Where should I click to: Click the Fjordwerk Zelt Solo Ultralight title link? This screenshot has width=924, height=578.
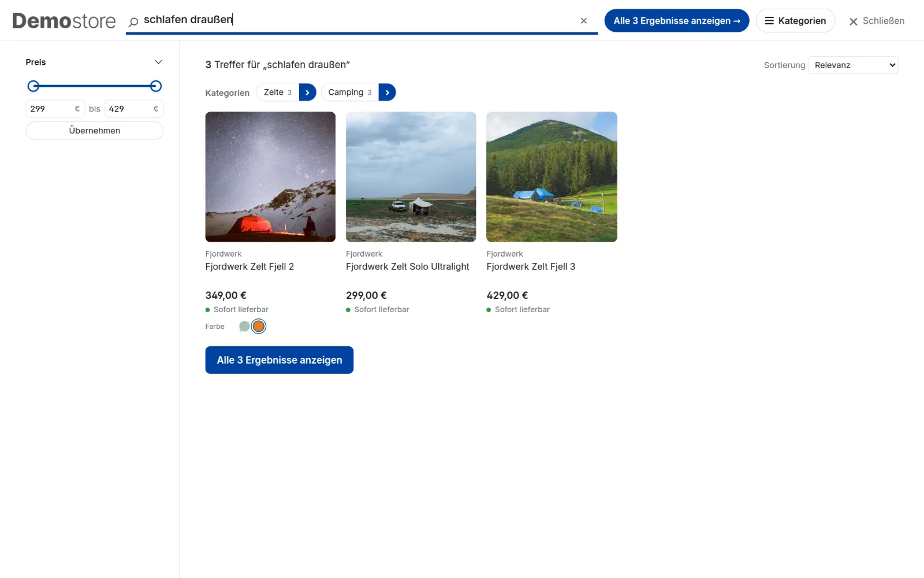pyautogui.click(x=408, y=266)
